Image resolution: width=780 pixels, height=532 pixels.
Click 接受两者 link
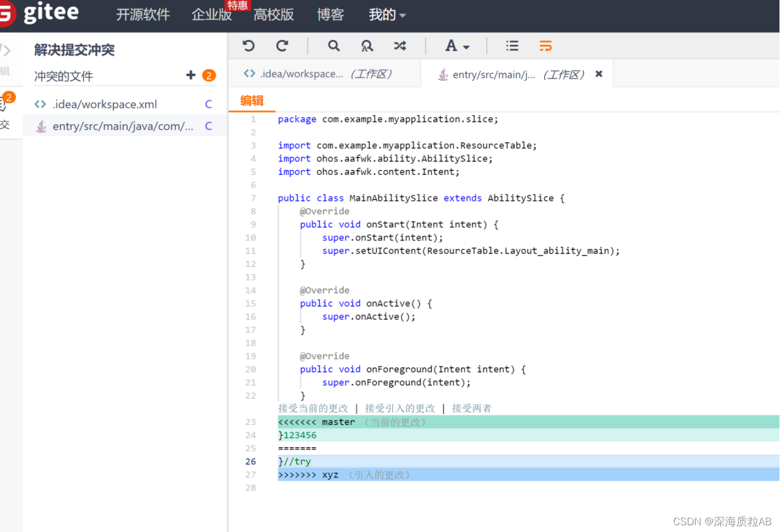[472, 408]
